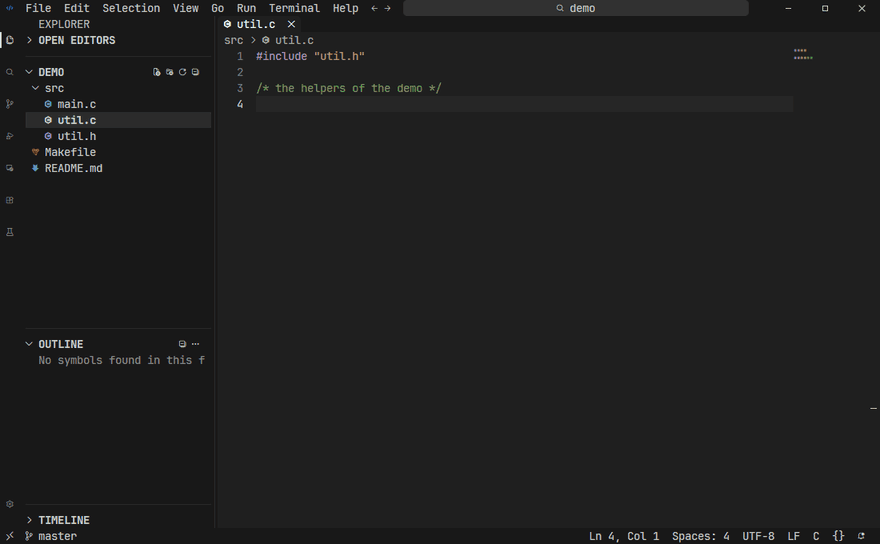Open the Search view in the activity bar

pyautogui.click(x=10, y=72)
